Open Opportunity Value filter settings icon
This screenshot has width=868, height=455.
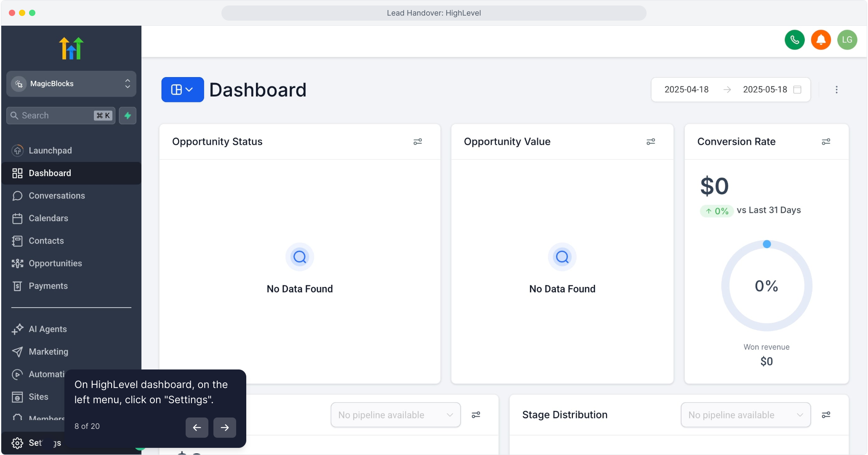pyautogui.click(x=650, y=142)
